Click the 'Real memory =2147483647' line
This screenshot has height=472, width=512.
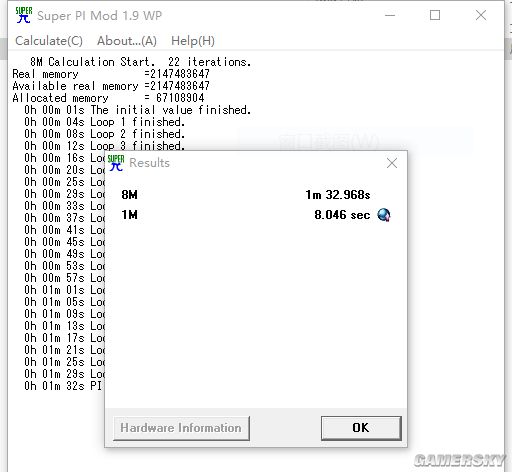(x=111, y=74)
